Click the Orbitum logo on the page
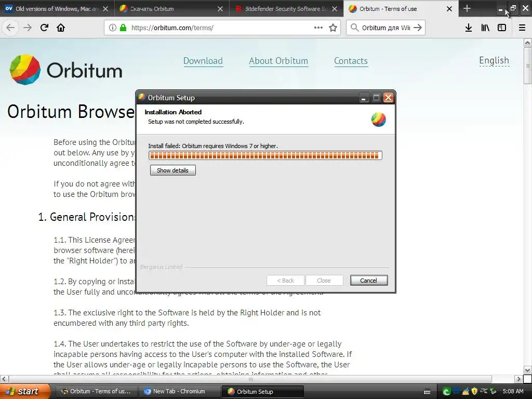532x399 pixels. point(66,70)
